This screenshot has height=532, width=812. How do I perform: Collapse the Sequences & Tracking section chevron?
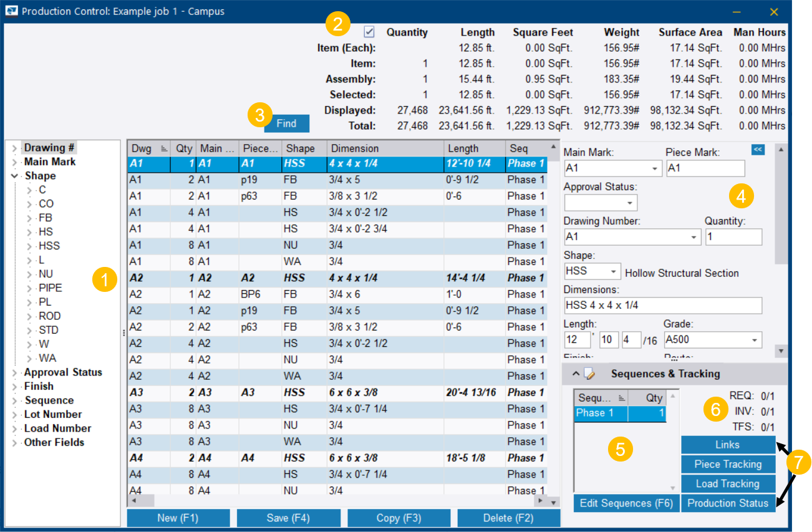[x=575, y=374]
